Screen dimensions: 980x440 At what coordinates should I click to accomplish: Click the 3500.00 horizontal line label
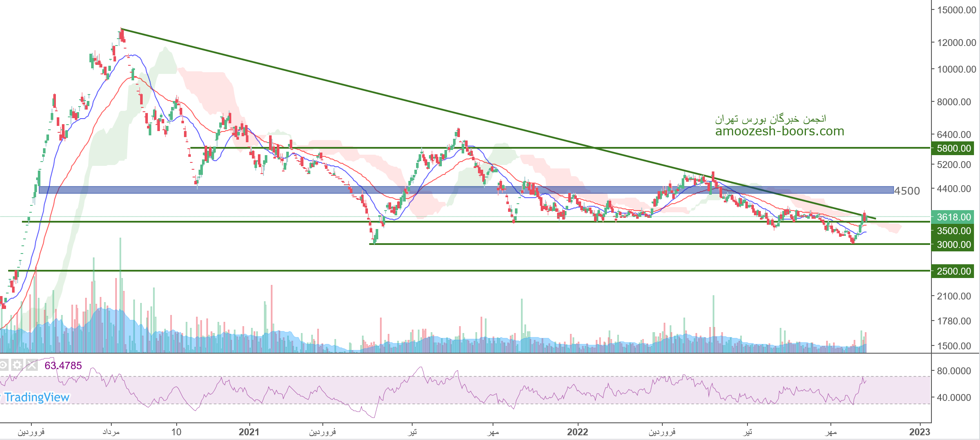tap(952, 231)
